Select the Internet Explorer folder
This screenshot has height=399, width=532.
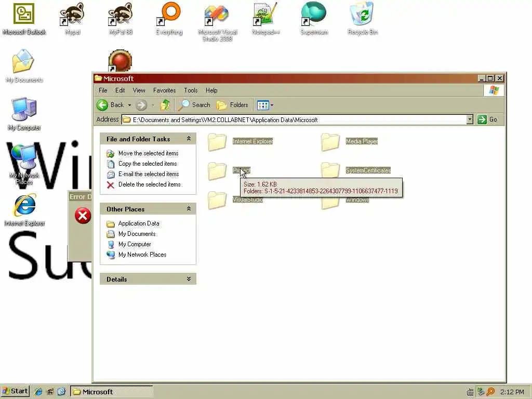240,141
